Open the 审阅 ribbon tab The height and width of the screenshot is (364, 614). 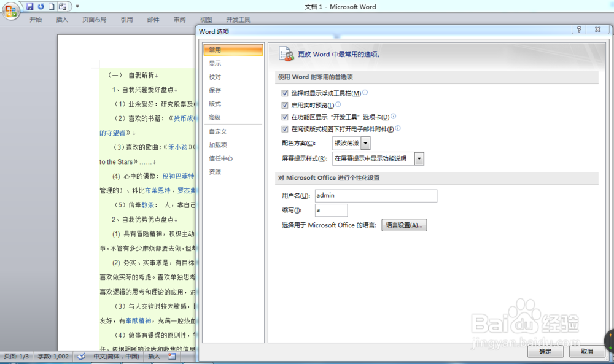tap(180, 20)
